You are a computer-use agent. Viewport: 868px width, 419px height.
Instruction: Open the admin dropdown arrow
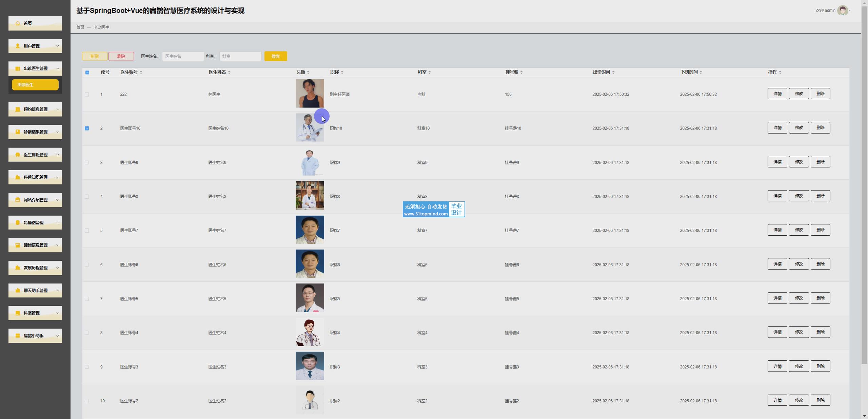coord(850,11)
